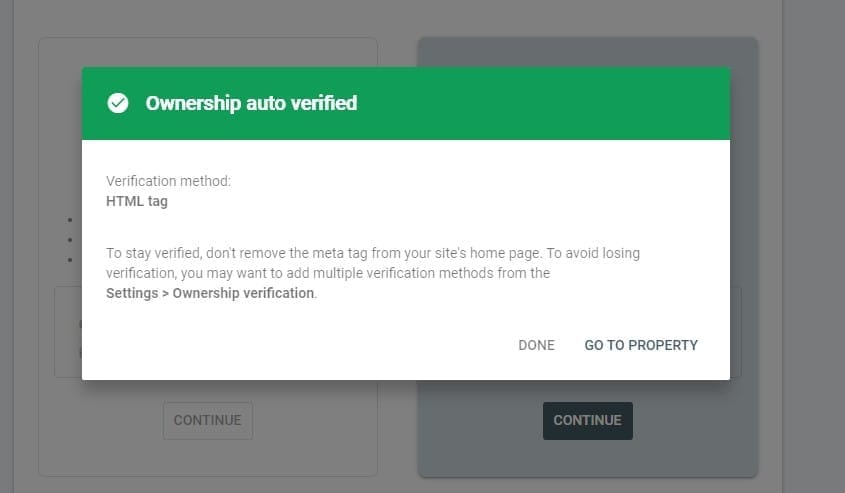
Task: Click the second line of the meta tag paragraph
Action: pos(328,273)
